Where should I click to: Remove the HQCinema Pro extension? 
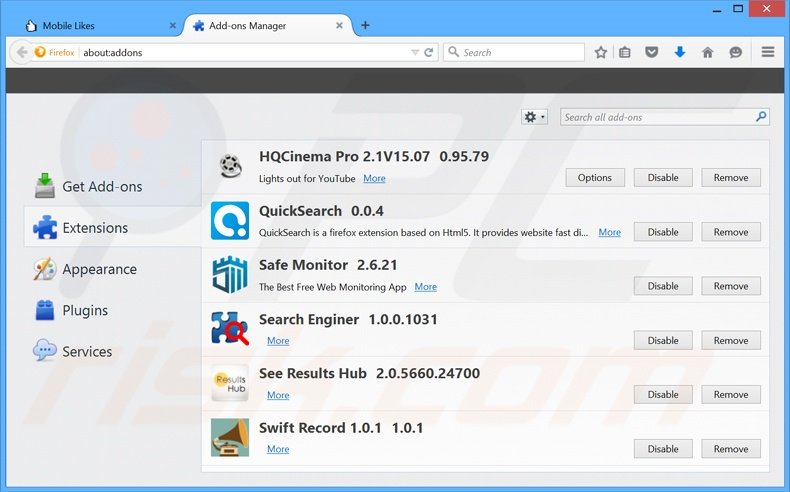(x=731, y=177)
